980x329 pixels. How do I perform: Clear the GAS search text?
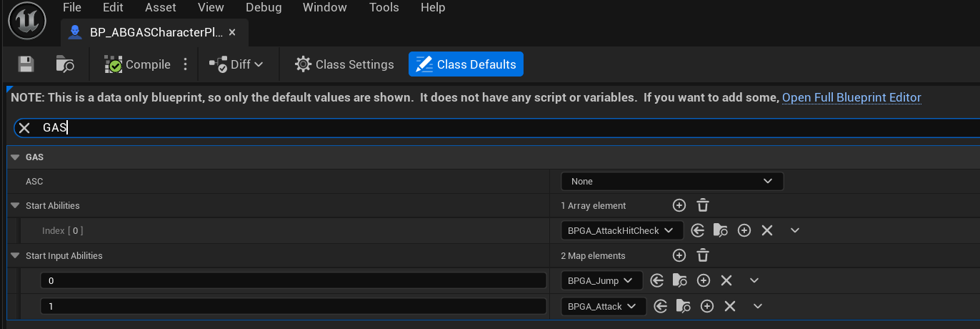[24, 128]
